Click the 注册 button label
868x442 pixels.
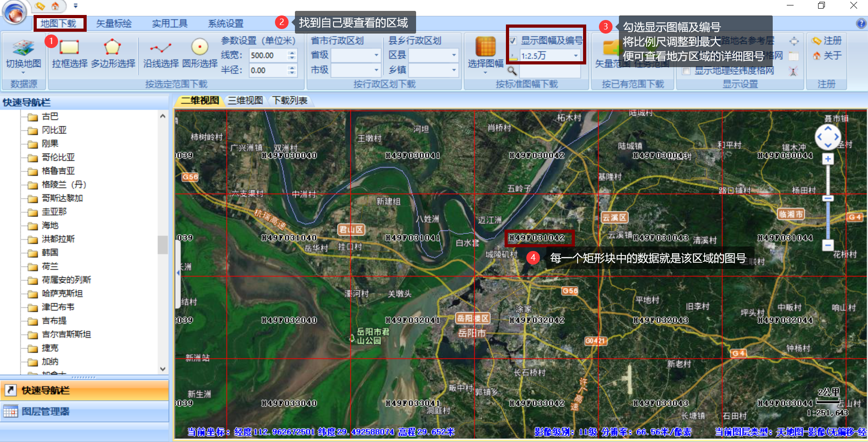point(833,41)
